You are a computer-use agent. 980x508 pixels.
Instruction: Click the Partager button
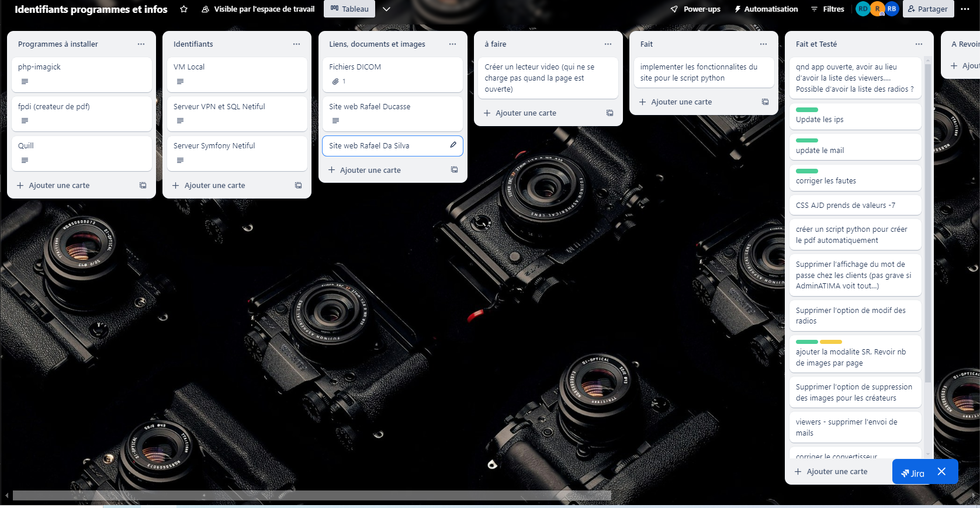pos(928,9)
